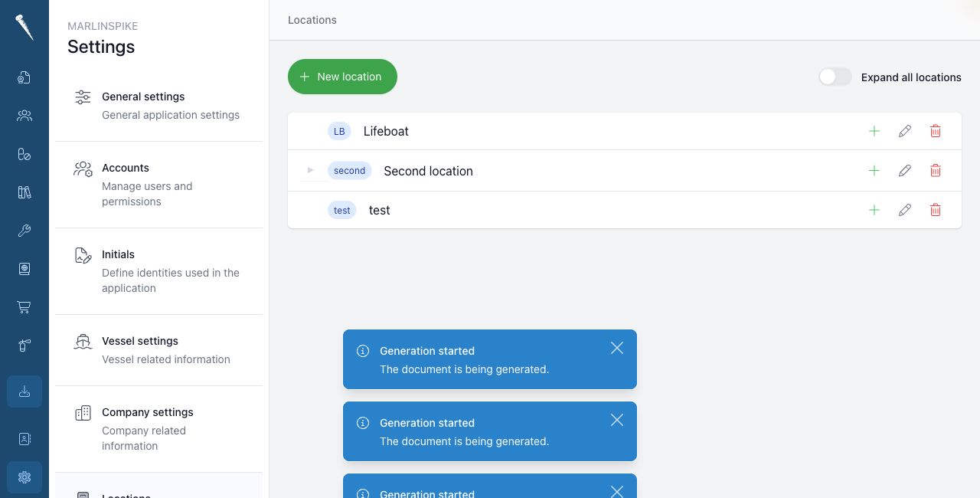Screen dimensions: 980x498
Task: Open Accounts settings section
Action: click(x=158, y=185)
